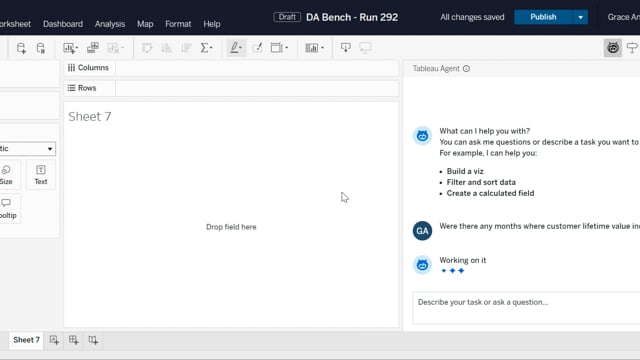Click the Sheet 7 title in view
The width and height of the screenshot is (640, 360).
[90, 117]
